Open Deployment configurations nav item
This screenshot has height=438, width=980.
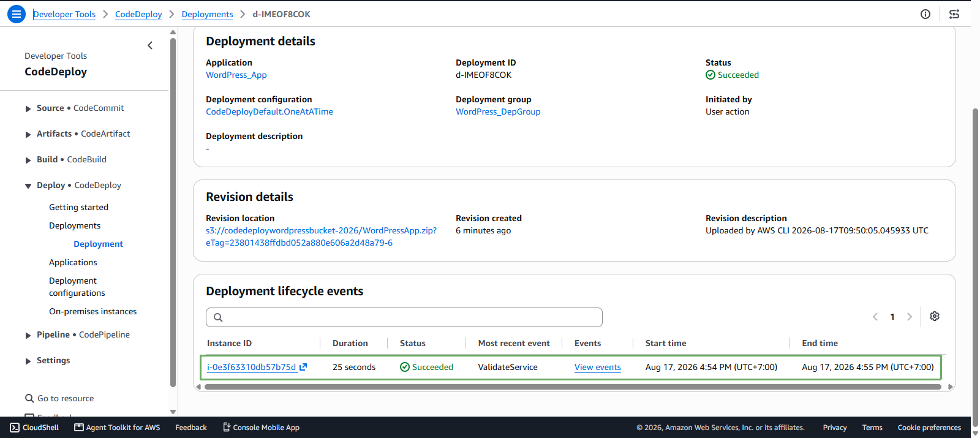click(77, 287)
